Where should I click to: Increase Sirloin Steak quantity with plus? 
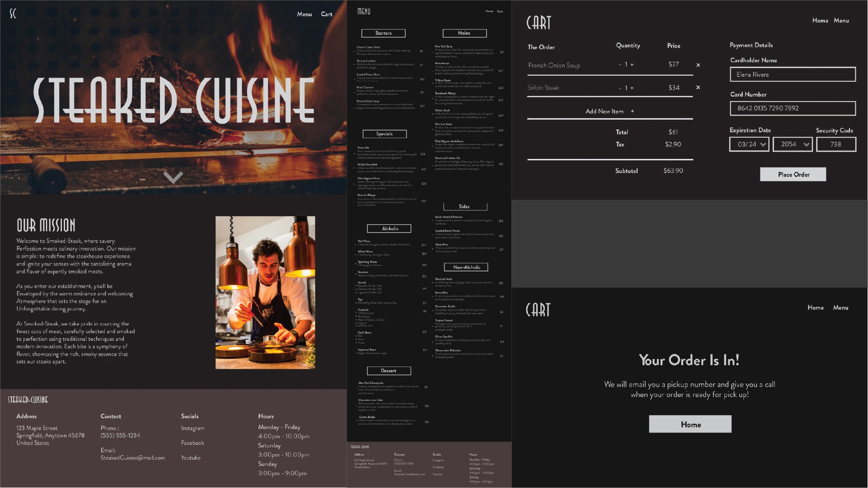[x=632, y=88]
